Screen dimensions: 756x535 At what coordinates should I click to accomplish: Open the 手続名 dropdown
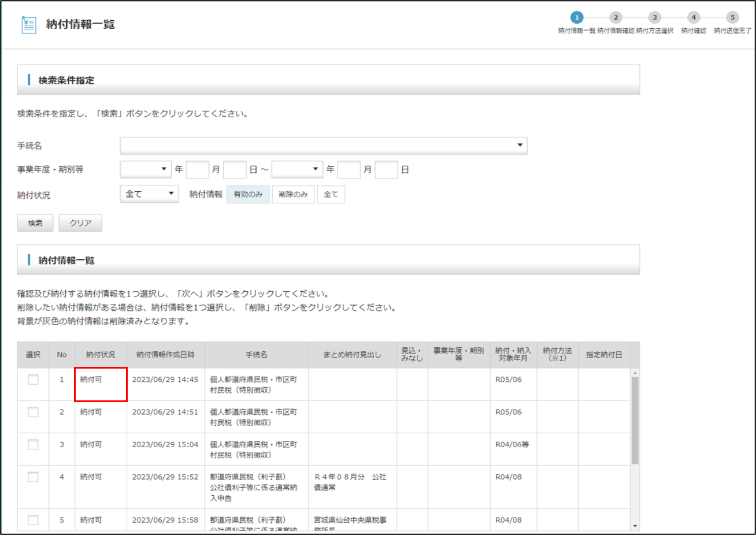click(x=324, y=146)
